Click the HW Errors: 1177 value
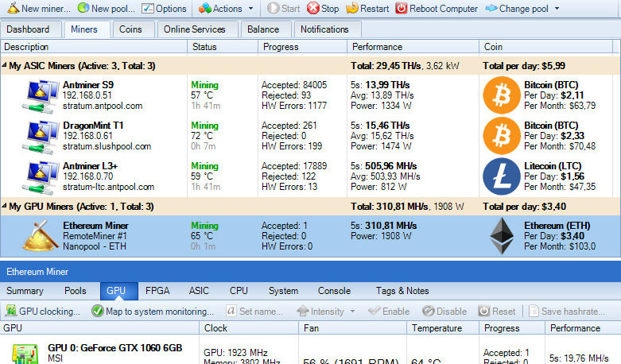621x364 pixels. pyautogui.click(x=294, y=106)
